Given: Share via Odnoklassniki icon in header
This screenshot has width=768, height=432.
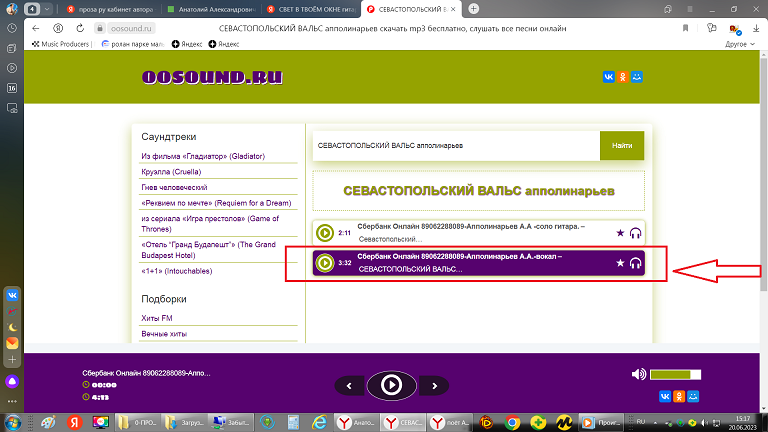Looking at the screenshot, I should (623, 77).
